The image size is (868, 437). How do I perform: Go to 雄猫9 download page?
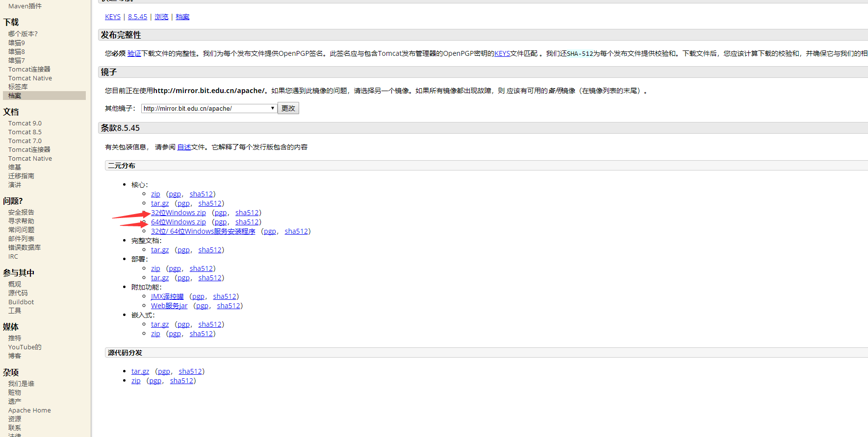click(x=17, y=43)
